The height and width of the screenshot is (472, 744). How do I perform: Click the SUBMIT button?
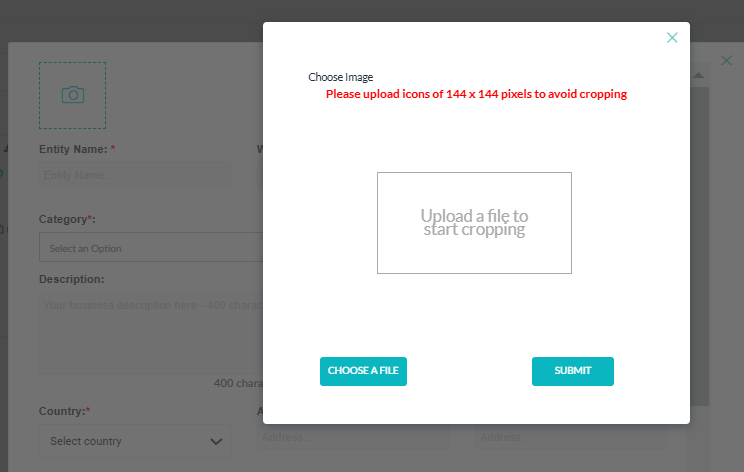573,371
